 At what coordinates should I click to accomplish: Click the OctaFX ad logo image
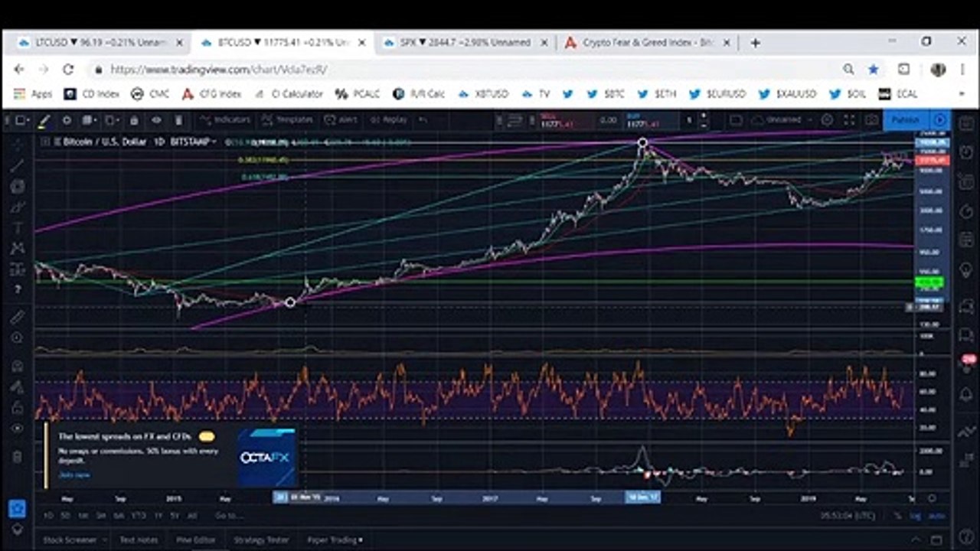point(266,458)
